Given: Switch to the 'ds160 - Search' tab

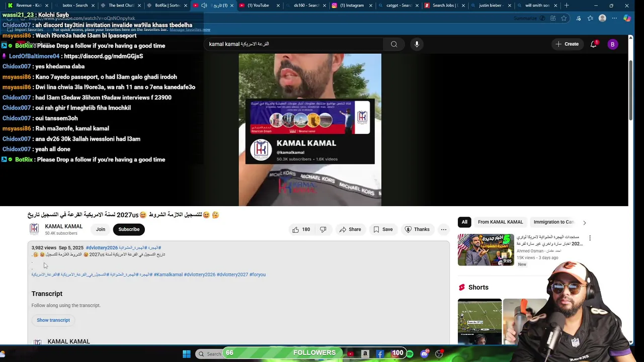Looking at the screenshot, I should click(x=305, y=6).
